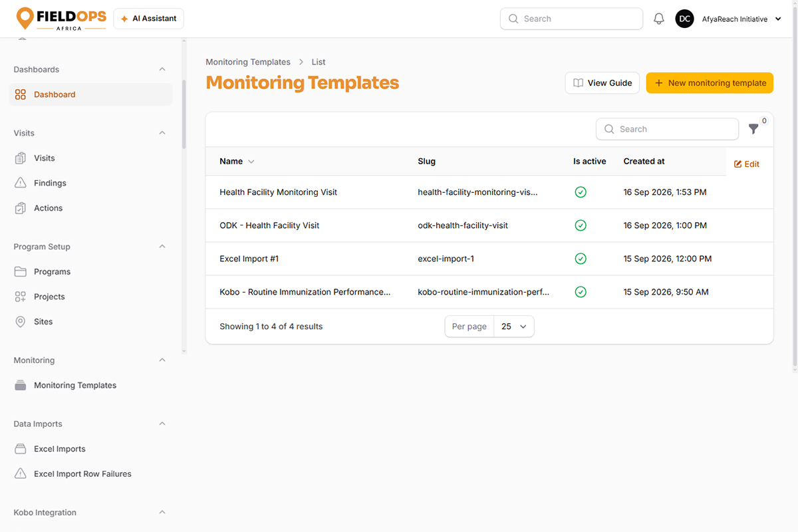
Task: Click the New monitoring template button
Action: click(x=710, y=83)
